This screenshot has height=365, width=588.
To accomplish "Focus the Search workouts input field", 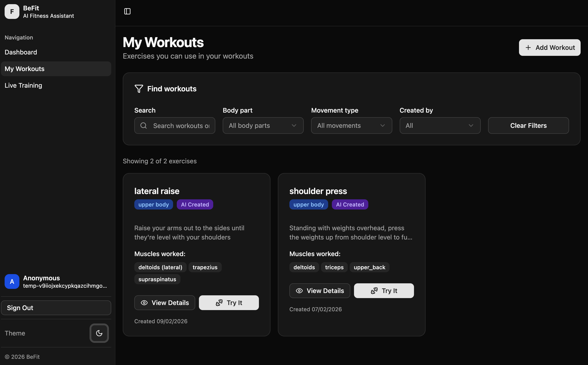I will (x=181, y=126).
